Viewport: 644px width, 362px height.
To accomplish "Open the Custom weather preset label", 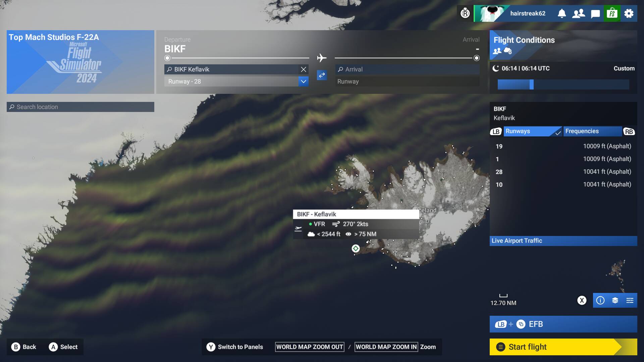I will [x=624, y=68].
